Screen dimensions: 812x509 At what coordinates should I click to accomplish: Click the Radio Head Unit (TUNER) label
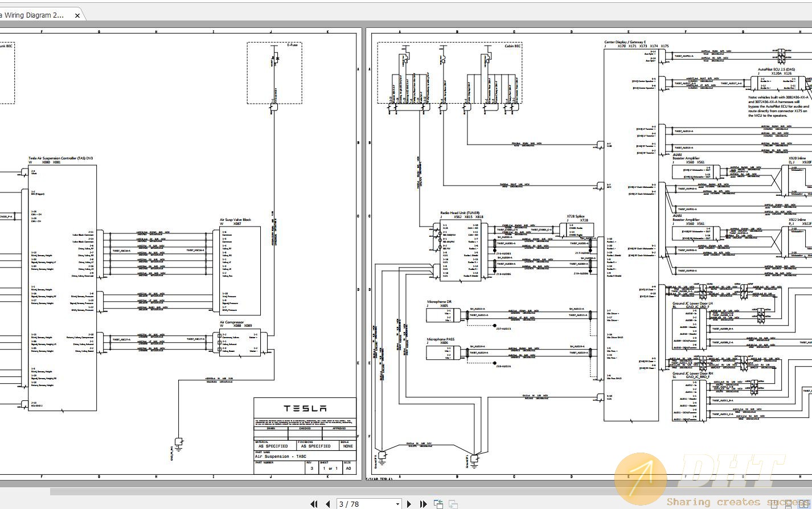(x=461, y=213)
